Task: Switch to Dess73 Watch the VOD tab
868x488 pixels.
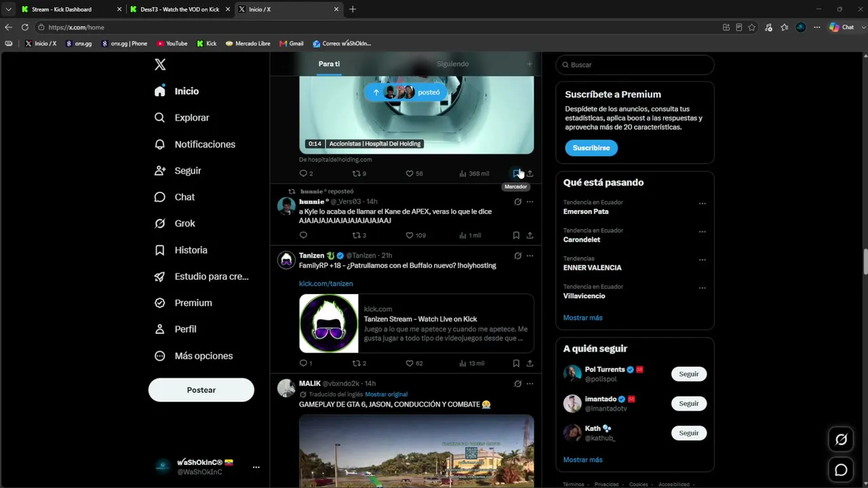Action: pyautogui.click(x=180, y=9)
